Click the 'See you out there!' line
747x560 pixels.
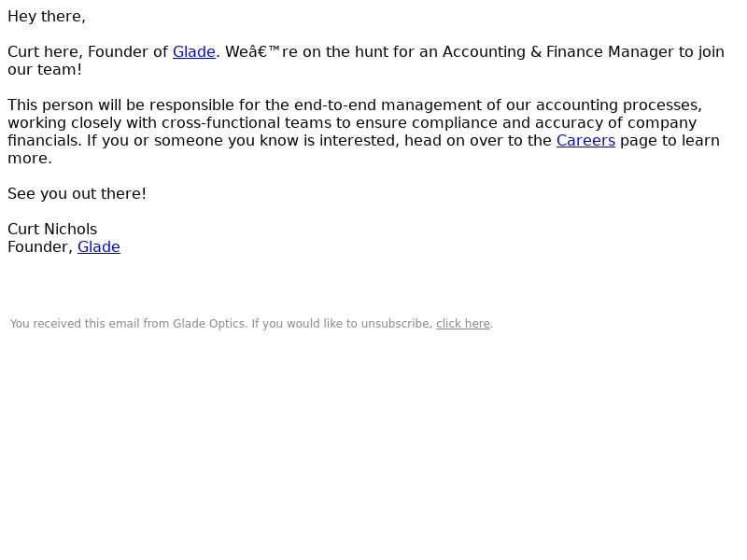[x=77, y=194]
